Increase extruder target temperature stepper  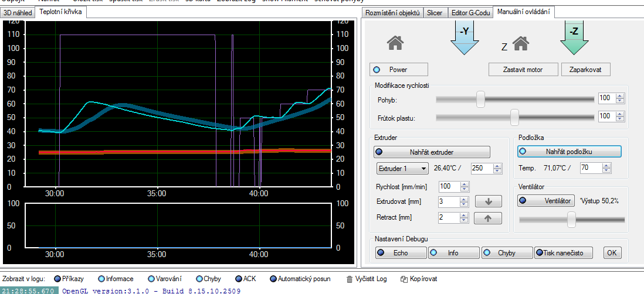coord(498,166)
